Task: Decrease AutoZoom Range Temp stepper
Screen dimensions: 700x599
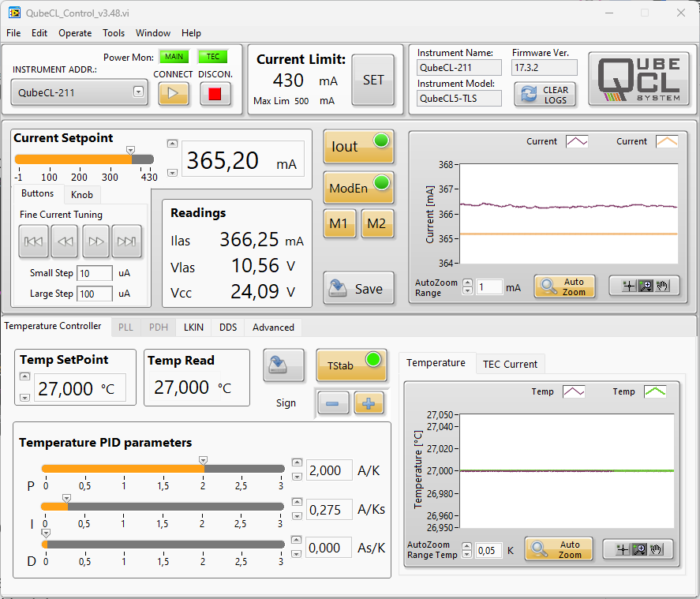Action: click(x=466, y=554)
